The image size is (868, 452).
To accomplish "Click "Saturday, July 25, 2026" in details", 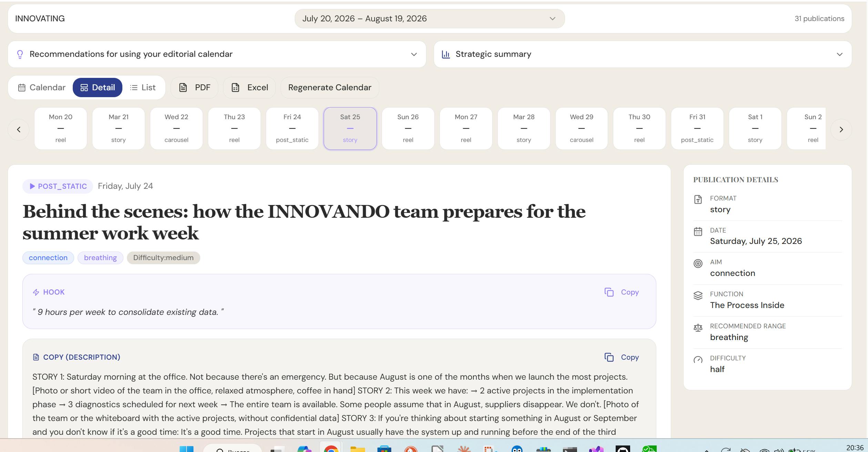I will 756,241.
